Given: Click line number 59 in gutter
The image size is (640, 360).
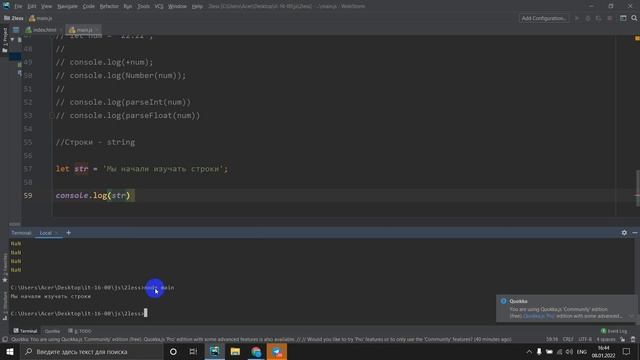Looking at the screenshot, I should click(x=28, y=196).
